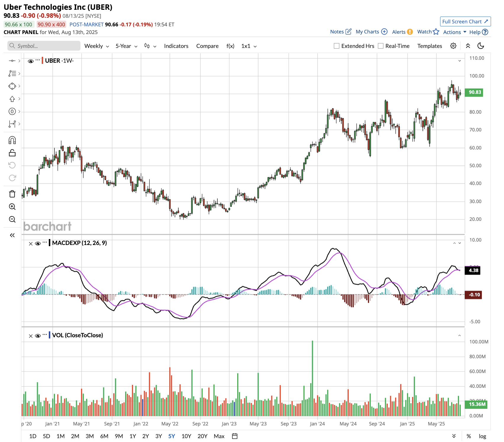Click the UBER red color swatch
This screenshot has height=442, width=504.
click(x=43, y=61)
